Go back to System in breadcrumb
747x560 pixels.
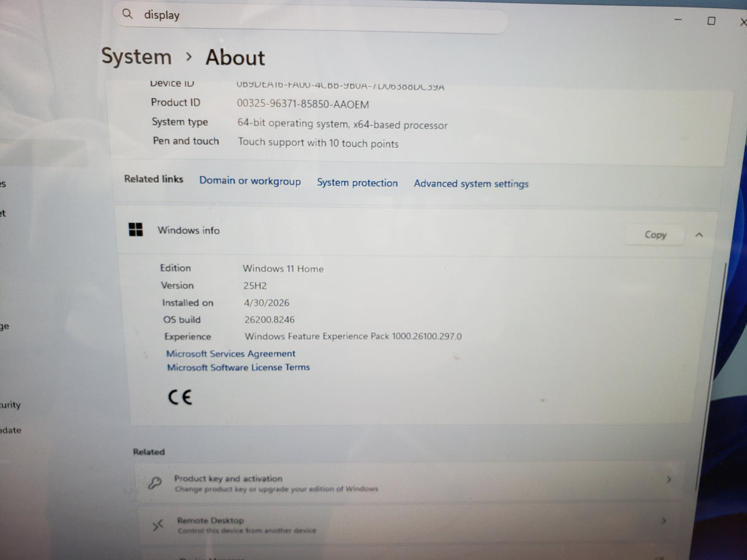(136, 57)
